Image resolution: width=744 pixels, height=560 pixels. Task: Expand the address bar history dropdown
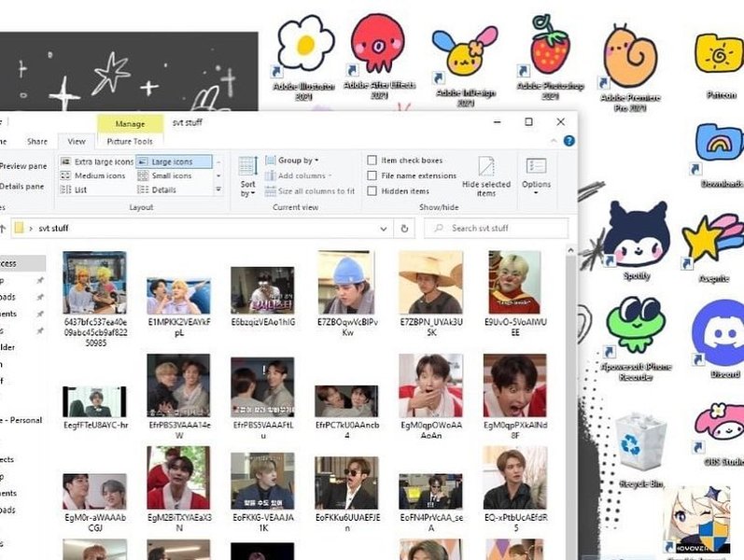click(x=384, y=229)
